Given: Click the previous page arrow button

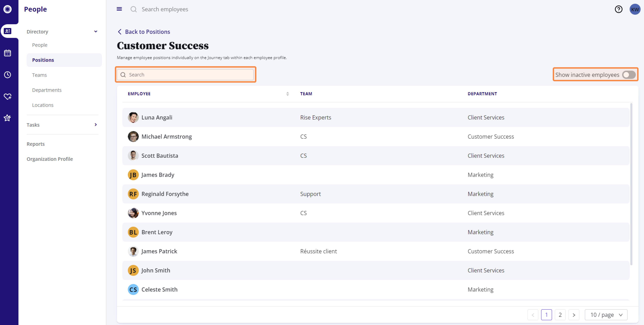Looking at the screenshot, I should click(x=533, y=315).
